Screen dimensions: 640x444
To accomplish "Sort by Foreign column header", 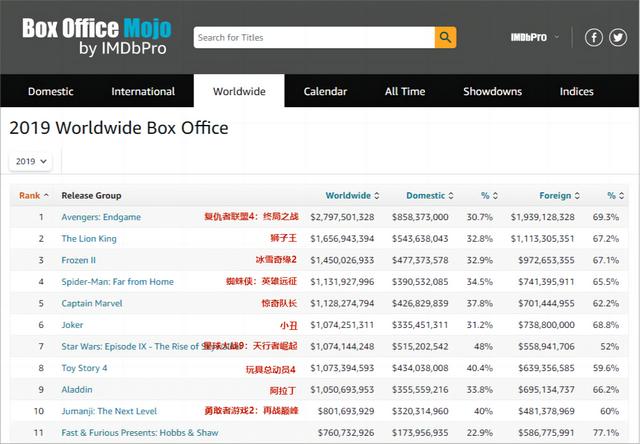I will pos(559,195).
